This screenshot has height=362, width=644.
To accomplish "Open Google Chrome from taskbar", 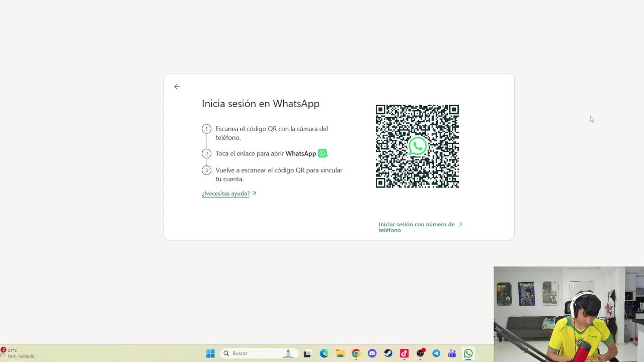I will 356,353.
